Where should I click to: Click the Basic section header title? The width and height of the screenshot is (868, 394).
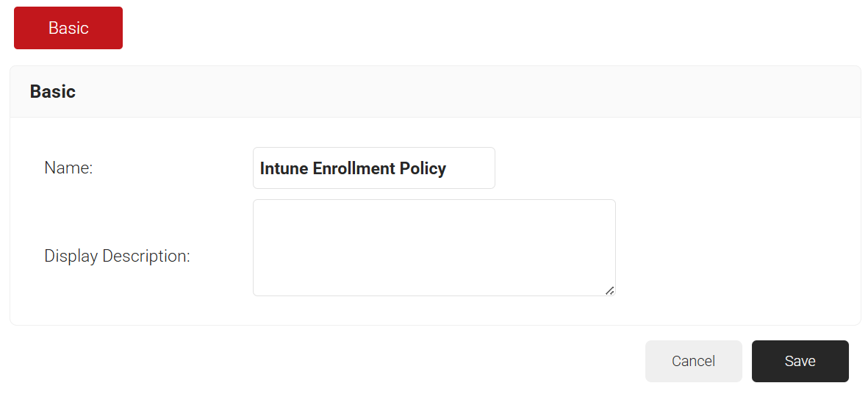pyautogui.click(x=53, y=92)
